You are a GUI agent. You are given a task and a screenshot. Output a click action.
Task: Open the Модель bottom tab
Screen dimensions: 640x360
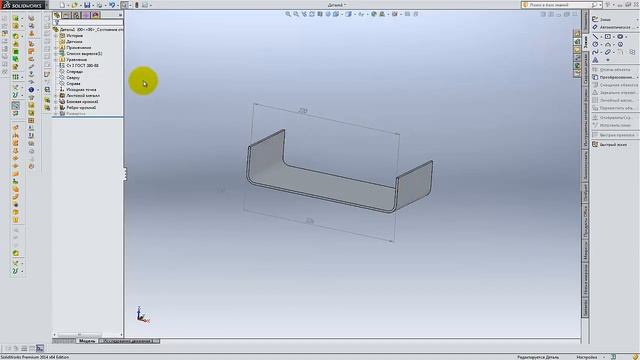point(87,341)
